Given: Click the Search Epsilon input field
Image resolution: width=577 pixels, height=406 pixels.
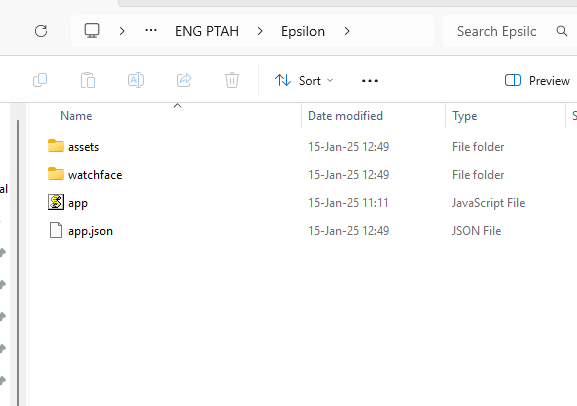Looking at the screenshot, I should click(x=496, y=31).
